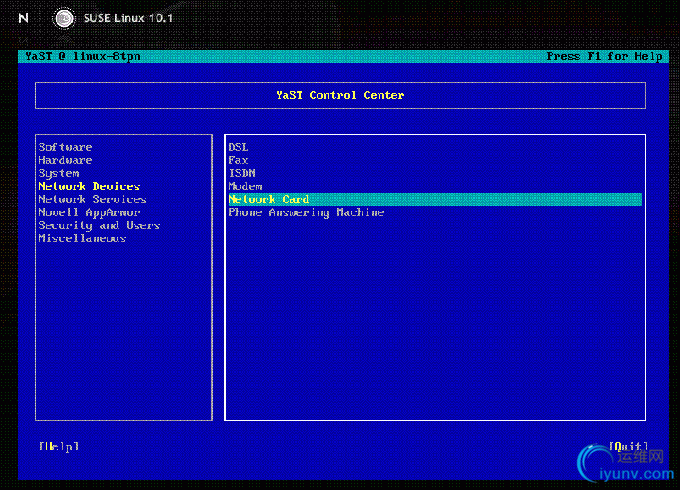Screen dimensions: 680x490
Task: Click the YaST Control Center title
Action: [340, 95]
